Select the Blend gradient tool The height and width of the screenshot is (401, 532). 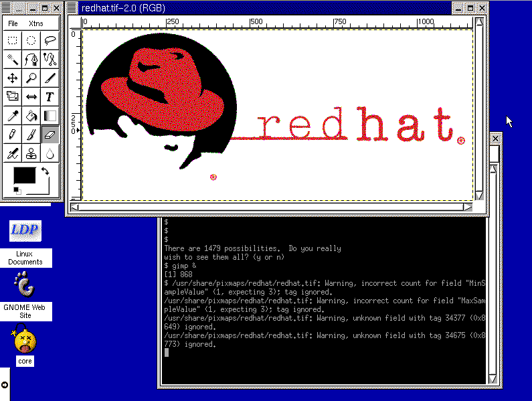50,116
